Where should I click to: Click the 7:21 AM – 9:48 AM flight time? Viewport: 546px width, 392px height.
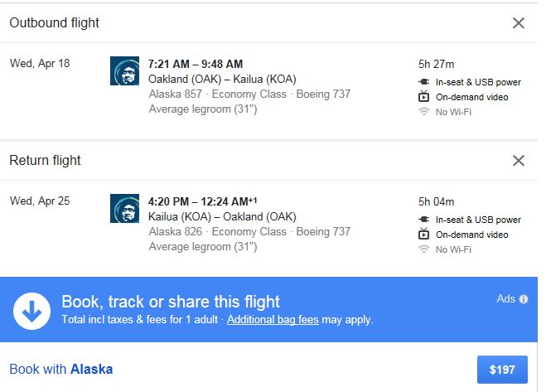(x=196, y=64)
